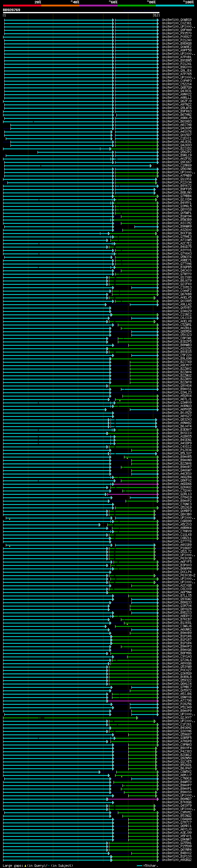Select the UniRef100_Q9C667 label
The height and width of the screenshot is (868, 197).
pyautogui.click(x=176, y=162)
